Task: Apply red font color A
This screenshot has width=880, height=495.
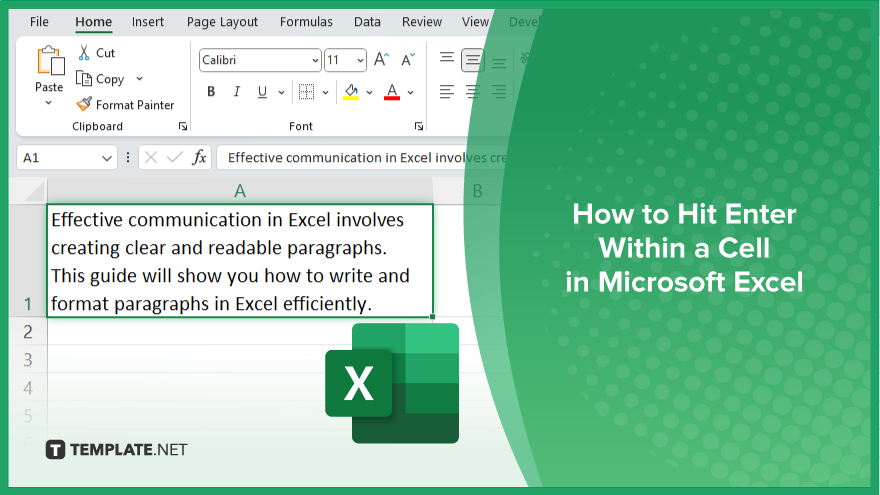Action: click(392, 91)
